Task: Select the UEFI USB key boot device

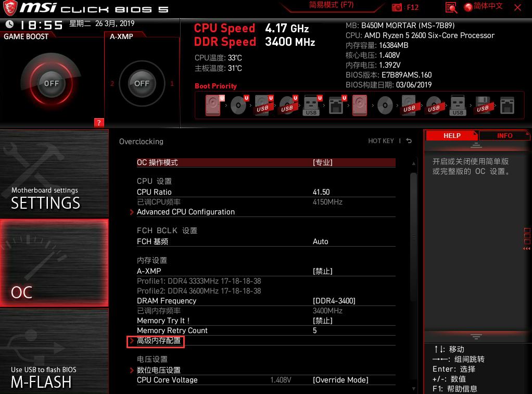Action: 312,105
